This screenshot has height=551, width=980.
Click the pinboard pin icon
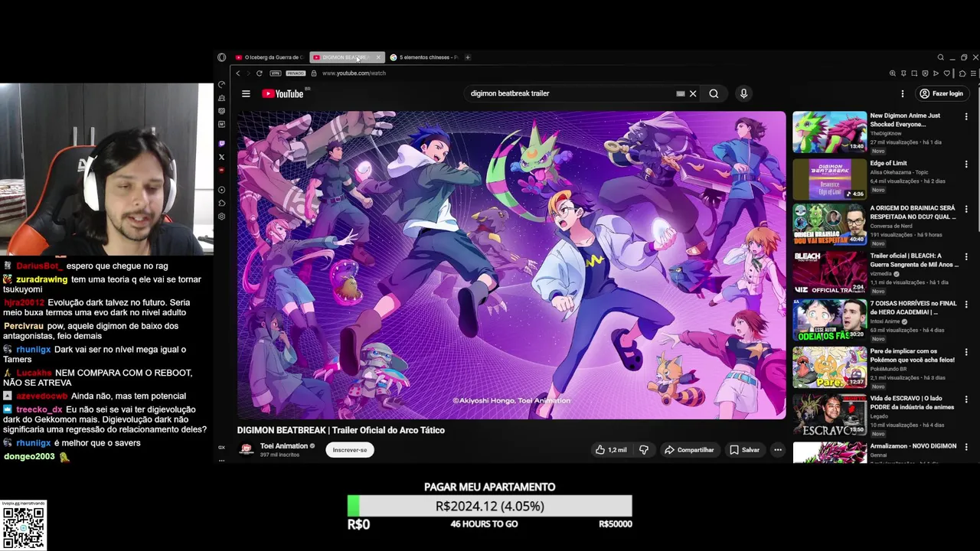tap(903, 73)
